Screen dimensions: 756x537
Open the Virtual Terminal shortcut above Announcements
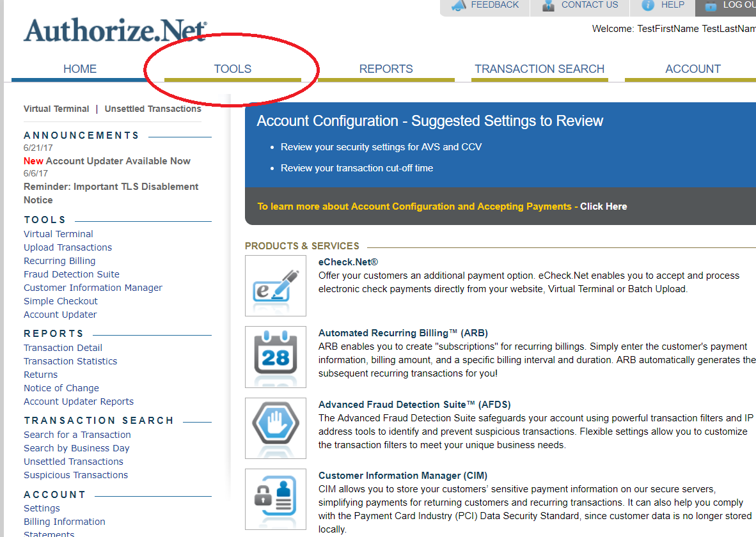click(x=56, y=109)
